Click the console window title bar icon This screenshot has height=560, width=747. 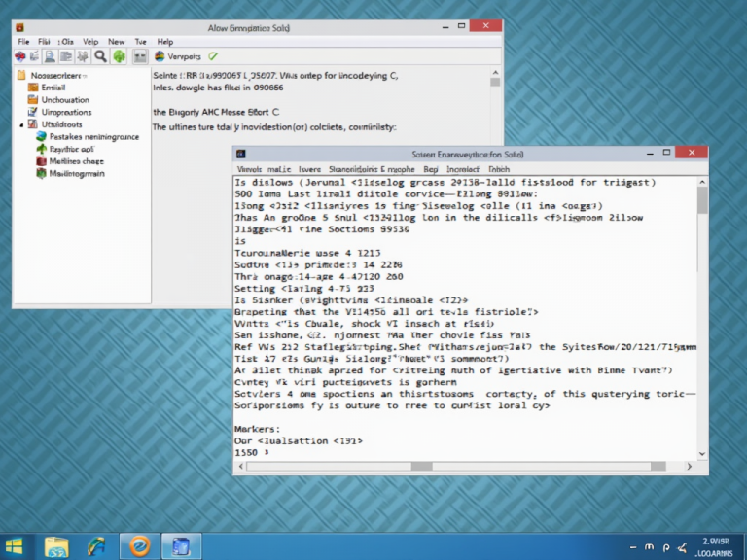tap(241, 154)
